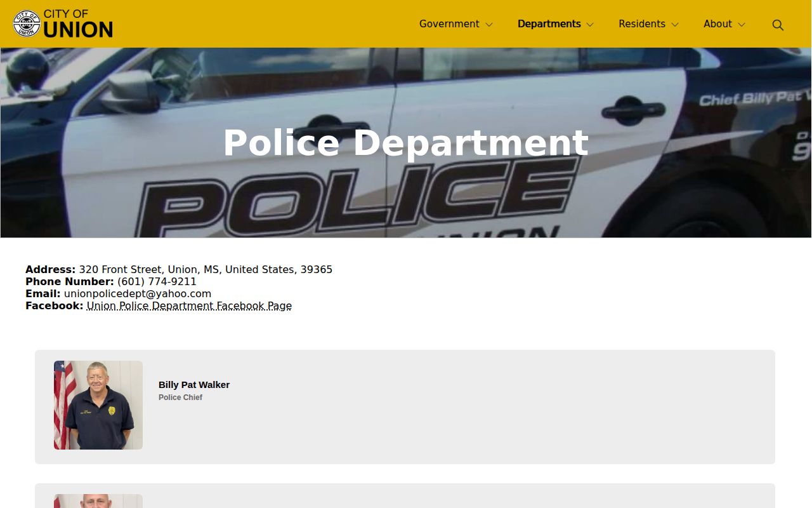
Task: Click the email unionpolicedept@yahoo.com
Action: (138, 294)
